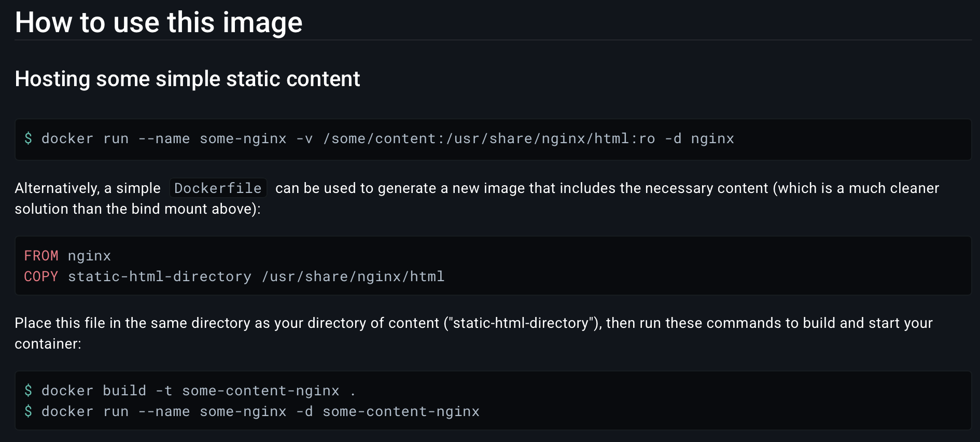Click the quoted "static-html-directory" text in the paragraph
The width and height of the screenshot is (980, 442).
[521, 323]
